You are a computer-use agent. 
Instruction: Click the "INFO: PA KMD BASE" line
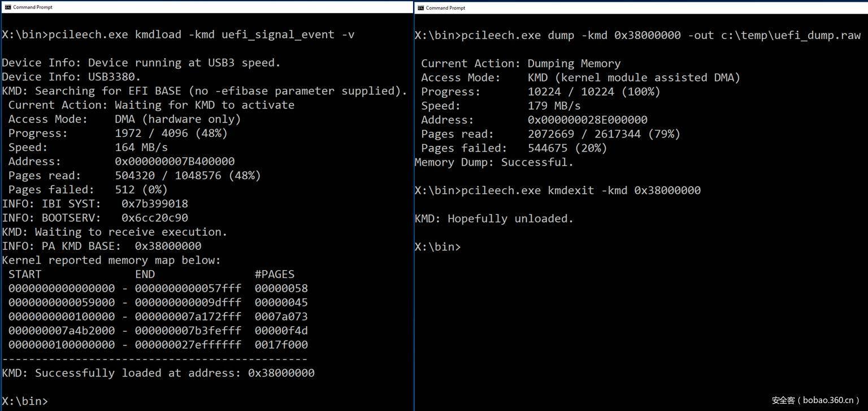pyautogui.click(x=102, y=246)
